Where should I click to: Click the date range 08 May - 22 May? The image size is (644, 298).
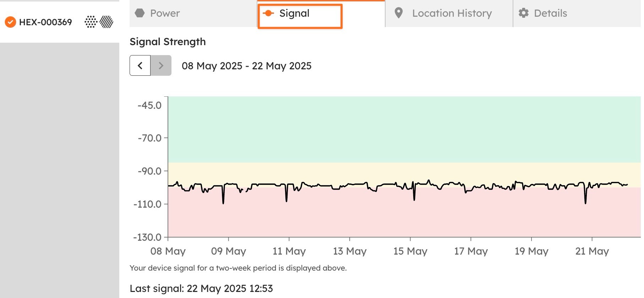(246, 66)
